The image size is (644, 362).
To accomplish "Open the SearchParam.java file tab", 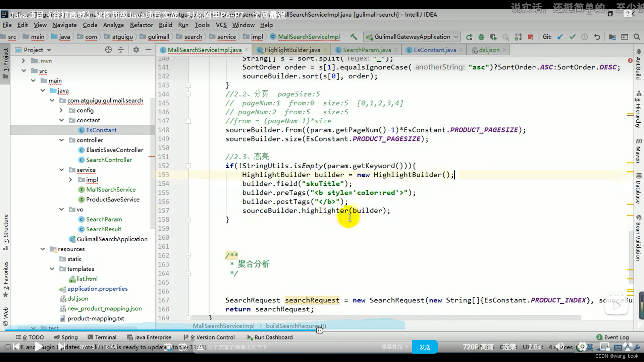I will (x=366, y=50).
